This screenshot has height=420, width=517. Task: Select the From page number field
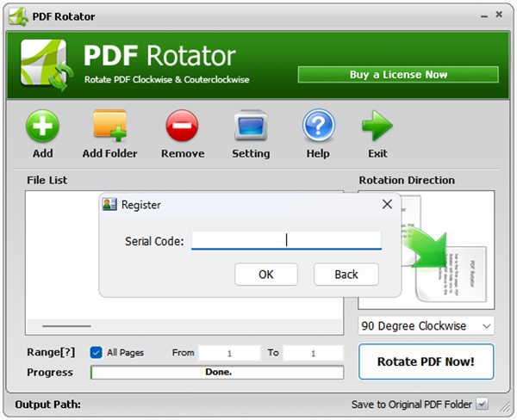[x=229, y=353]
